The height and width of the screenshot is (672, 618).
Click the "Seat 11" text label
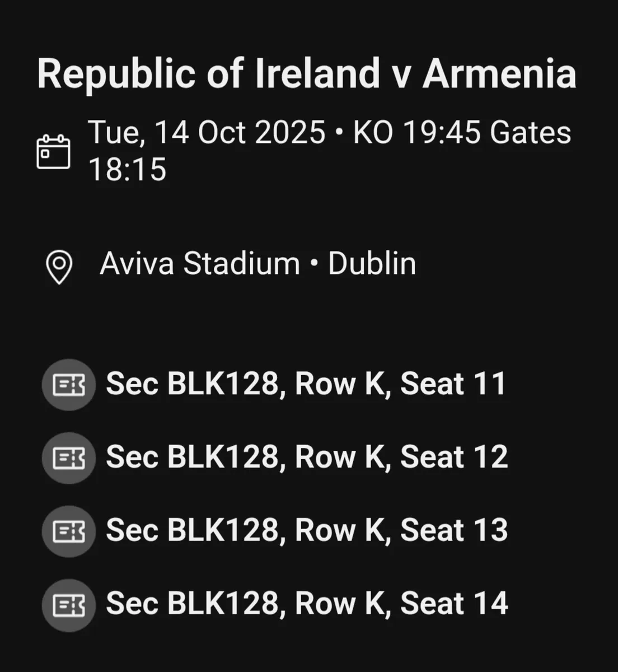click(x=453, y=384)
